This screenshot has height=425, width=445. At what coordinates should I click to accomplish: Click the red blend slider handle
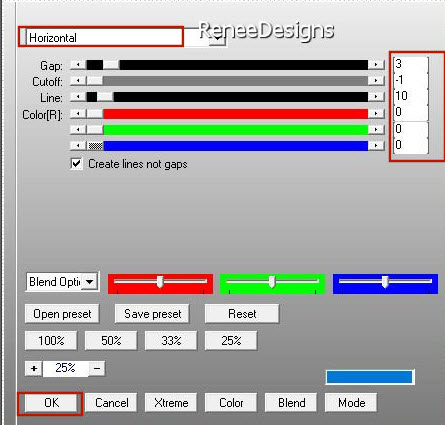(x=160, y=282)
